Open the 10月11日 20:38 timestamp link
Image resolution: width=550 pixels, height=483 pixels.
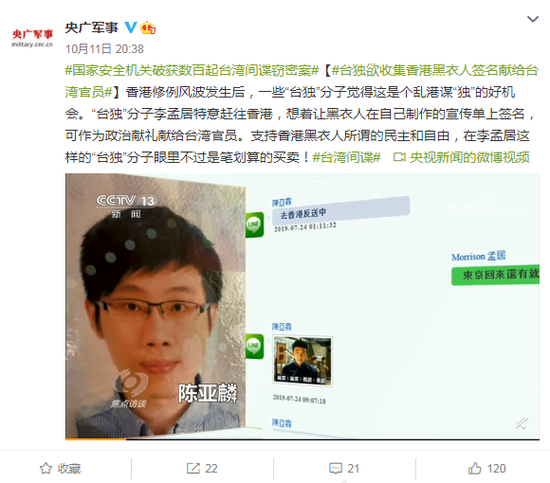point(105,49)
